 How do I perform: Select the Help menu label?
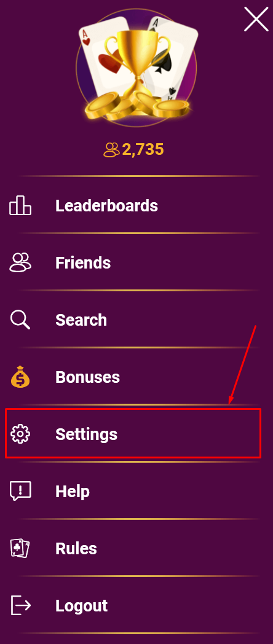(73, 491)
